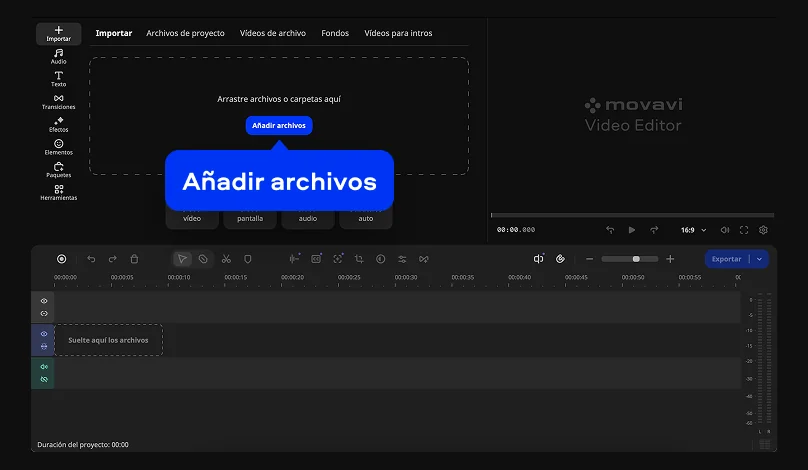This screenshot has height=470, width=808.
Task: Click the record button in timeline toolbar
Action: [62, 259]
